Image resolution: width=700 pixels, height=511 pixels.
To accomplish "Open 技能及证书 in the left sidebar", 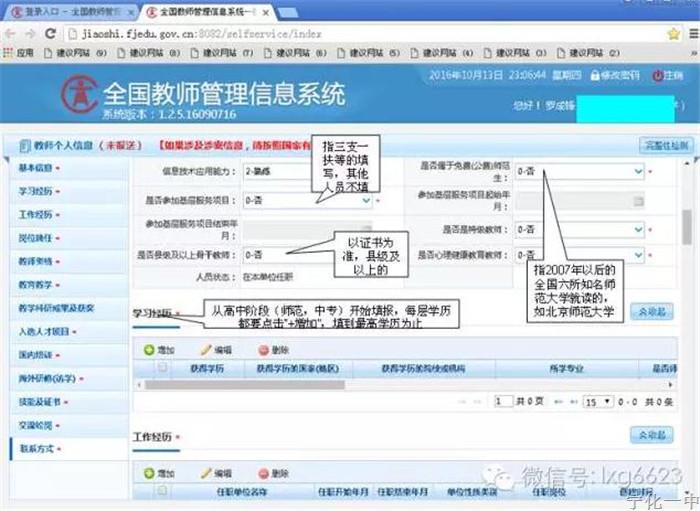I will pos(68,402).
